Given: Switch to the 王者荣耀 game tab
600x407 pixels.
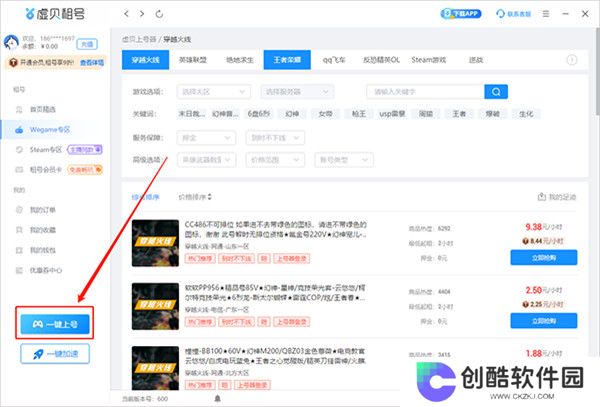Looking at the screenshot, I should click(287, 60).
